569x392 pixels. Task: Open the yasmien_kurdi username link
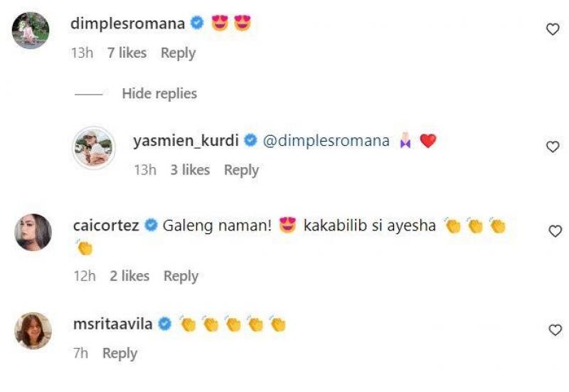point(186,141)
